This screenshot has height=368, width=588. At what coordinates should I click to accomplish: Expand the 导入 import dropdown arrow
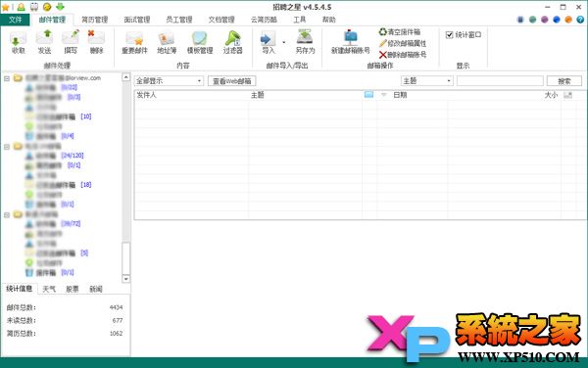click(284, 42)
